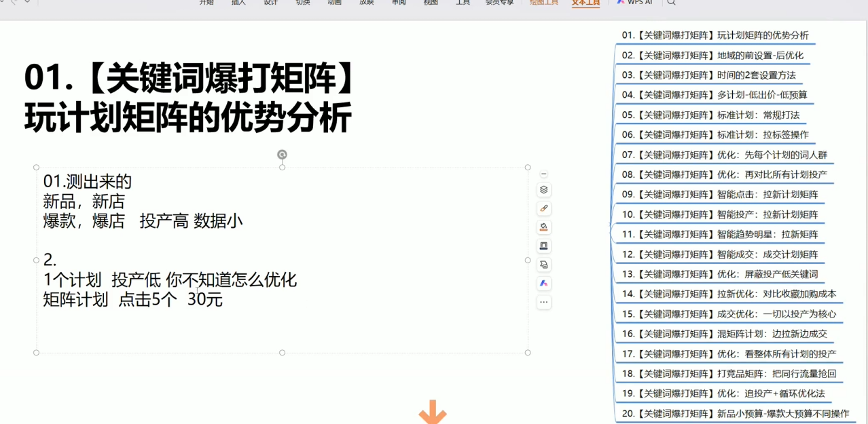Image resolution: width=868 pixels, height=424 pixels.
Task: Open the layer order stack icon
Action: coord(543,190)
